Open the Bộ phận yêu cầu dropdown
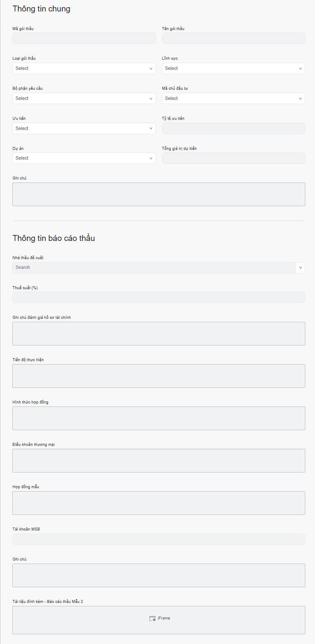Screen dimensions: 315x644 coord(84,99)
